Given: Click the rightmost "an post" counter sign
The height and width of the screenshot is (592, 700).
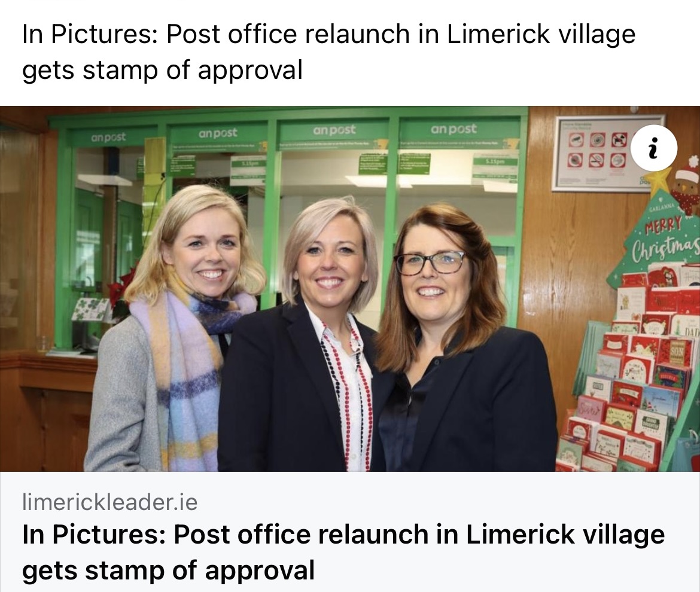Looking at the screenshot, I should tap(454, 129).
